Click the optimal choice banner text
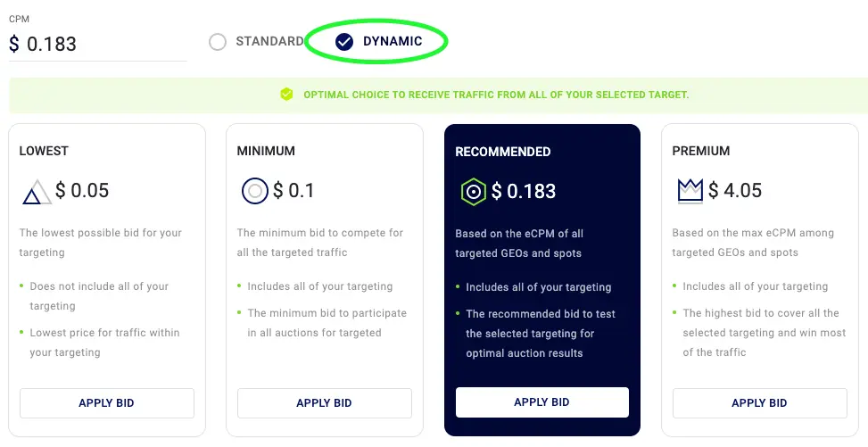Image resolution: width=868 pixels, height=447 pixels. pyautogui.click(x=496, y=95)
